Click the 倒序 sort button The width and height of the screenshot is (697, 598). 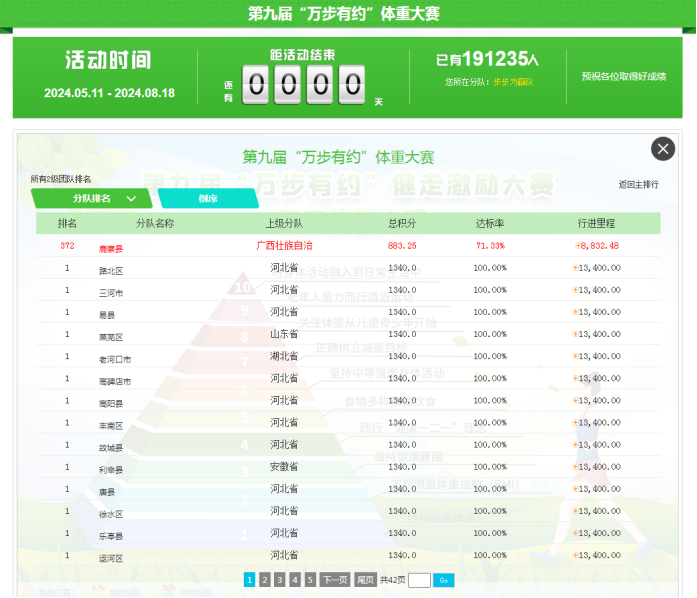point(208,199)
